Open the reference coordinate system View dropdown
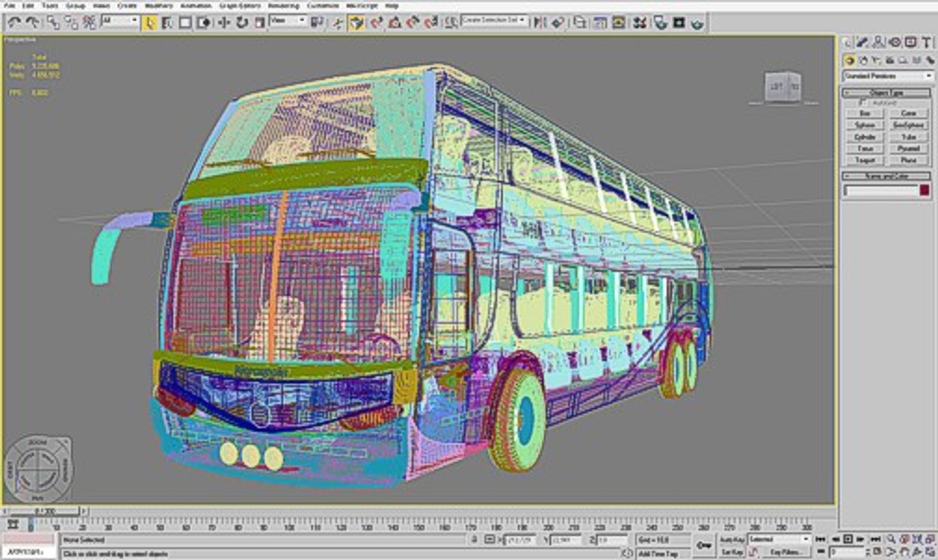This screenshot has height=560, width=938. pyautogui.click(x=288, y=21)
